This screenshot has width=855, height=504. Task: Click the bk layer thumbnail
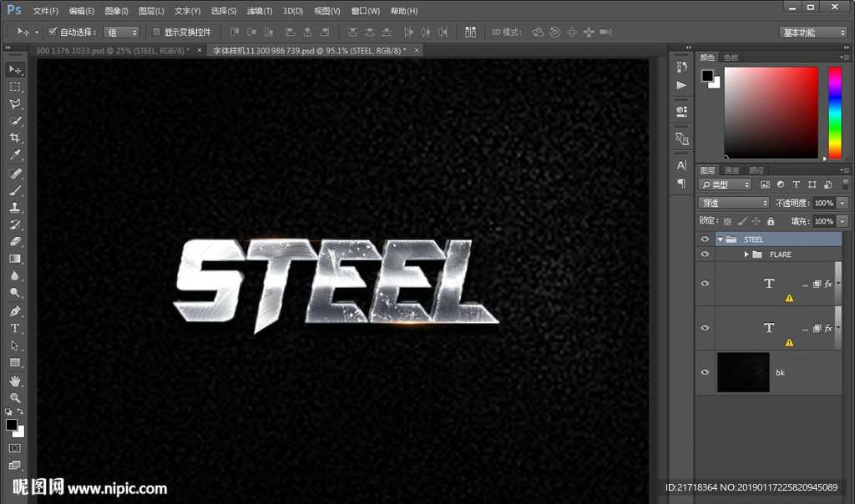[743, 372]
